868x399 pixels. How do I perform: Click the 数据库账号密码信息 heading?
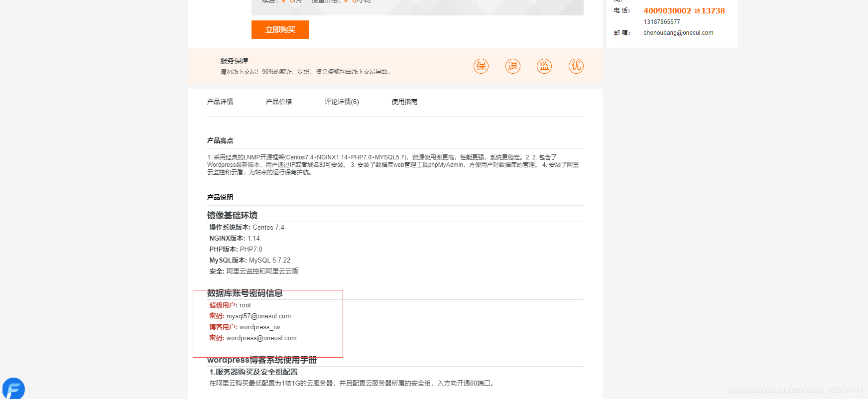tap(245, 293)
